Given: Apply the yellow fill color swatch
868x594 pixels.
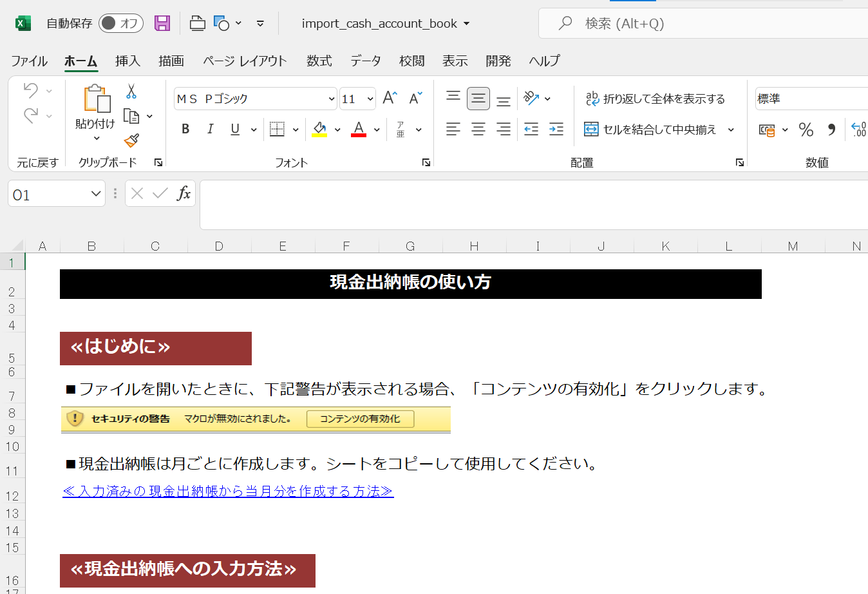Looking at the screenshot, I should (x=319, y=129).
